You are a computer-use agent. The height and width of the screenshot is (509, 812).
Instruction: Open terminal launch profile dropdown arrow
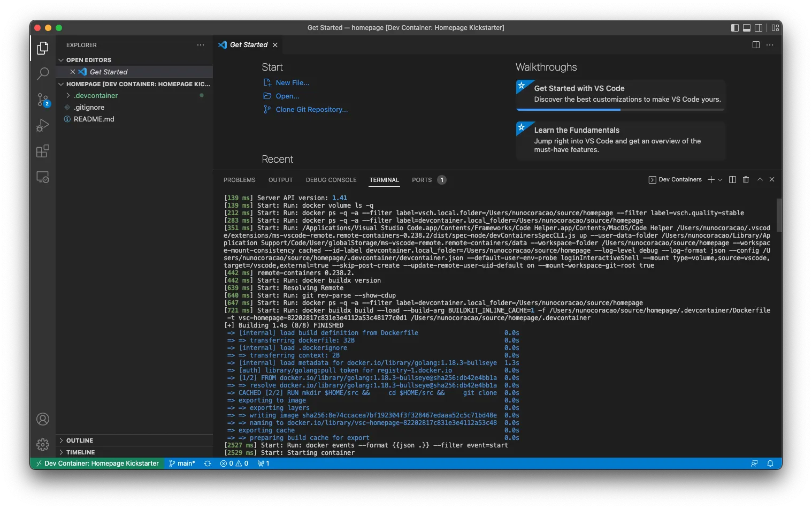coord(720,180)
